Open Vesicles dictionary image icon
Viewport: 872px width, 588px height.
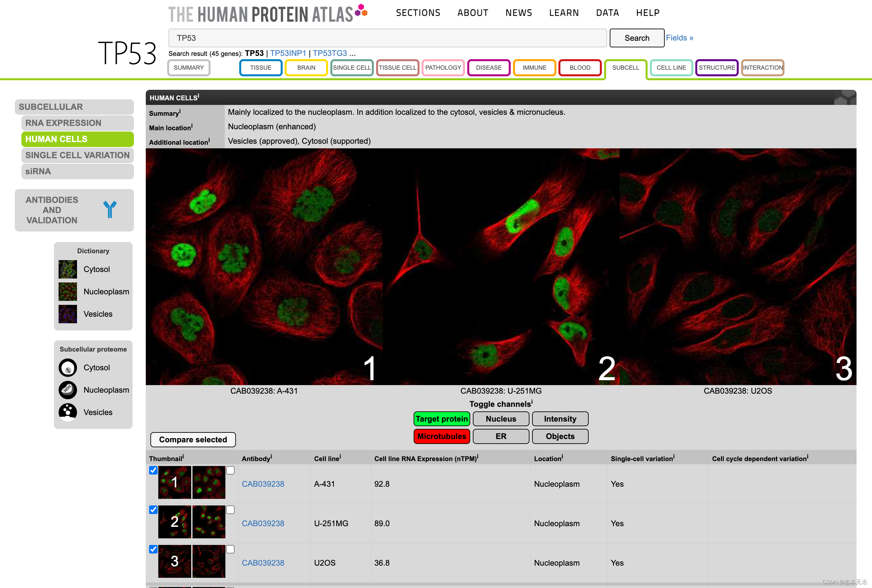pos(68,314)
